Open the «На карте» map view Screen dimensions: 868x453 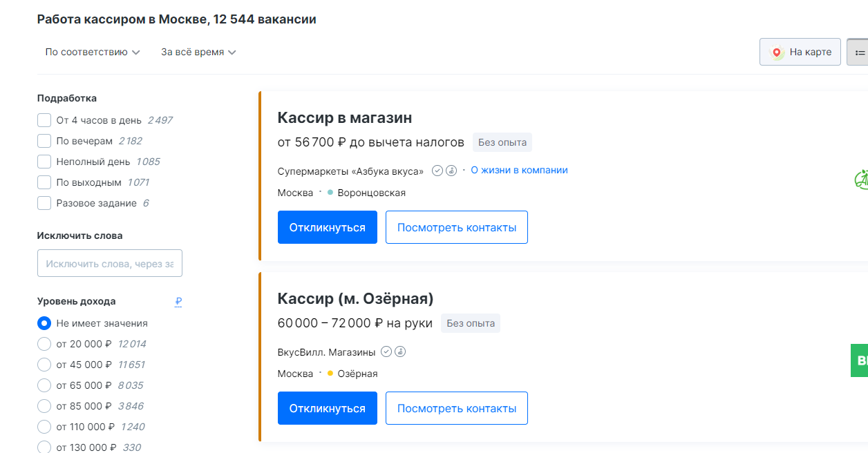coord(800,52)
